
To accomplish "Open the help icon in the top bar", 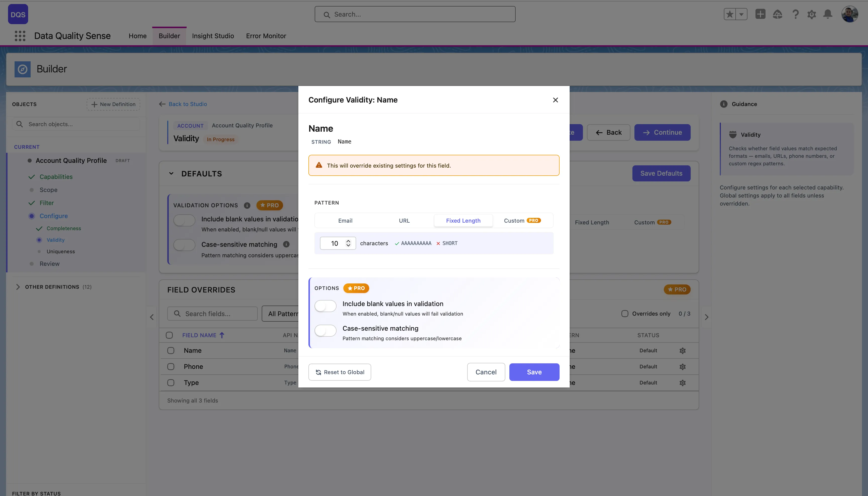I will tap(795, 14).
